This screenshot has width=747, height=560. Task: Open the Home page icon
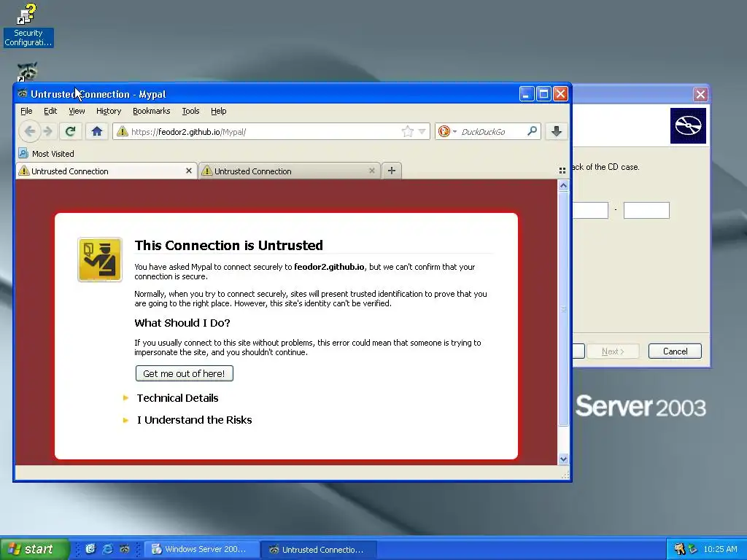coord(97,131)
